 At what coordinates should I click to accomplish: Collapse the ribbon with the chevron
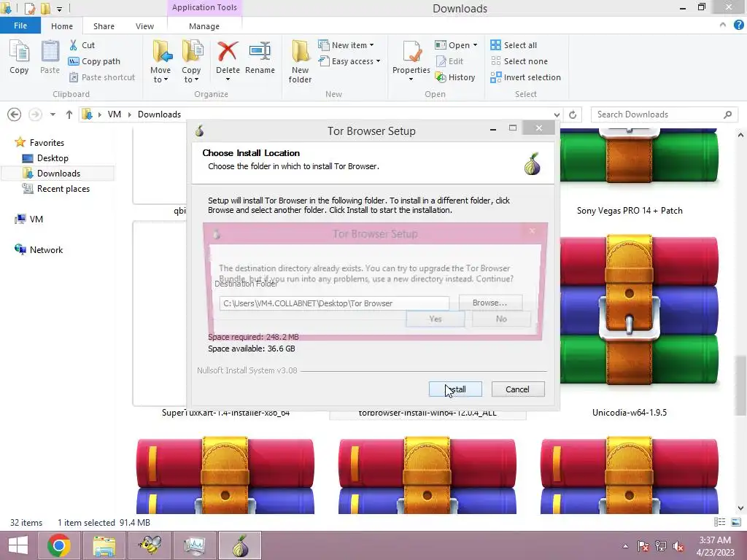pos(723,25)
